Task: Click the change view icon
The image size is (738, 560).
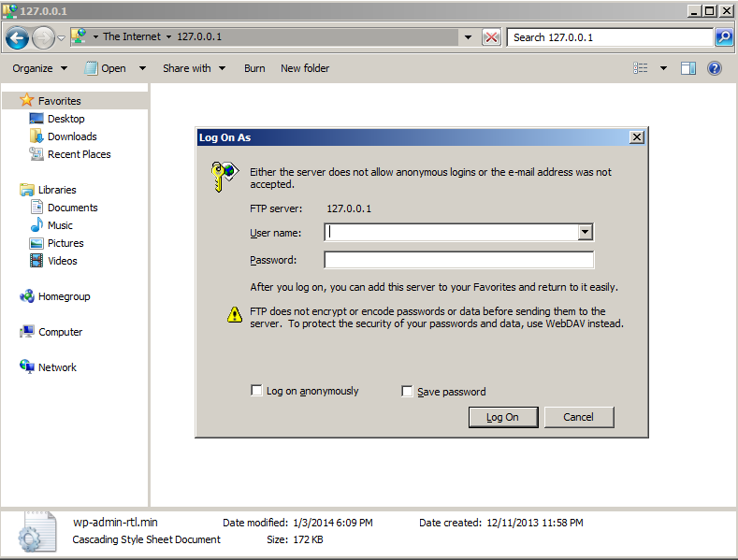Action: pos(641,68)
